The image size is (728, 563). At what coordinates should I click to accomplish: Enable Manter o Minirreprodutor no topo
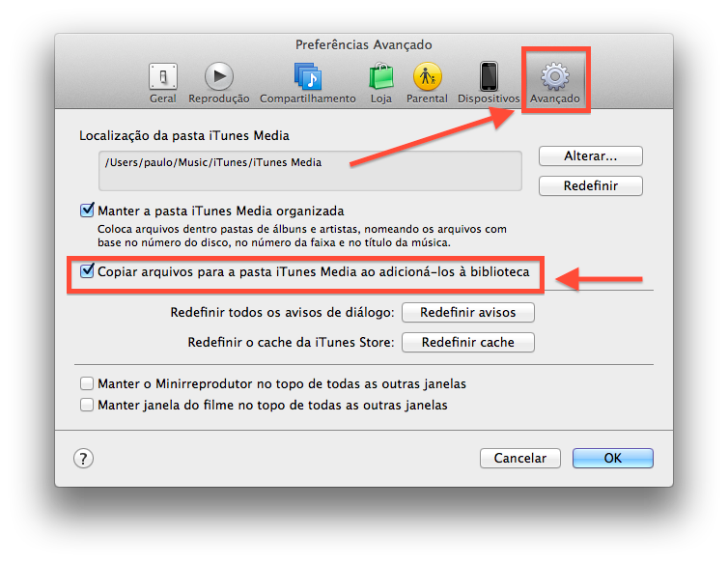[88, 384]
